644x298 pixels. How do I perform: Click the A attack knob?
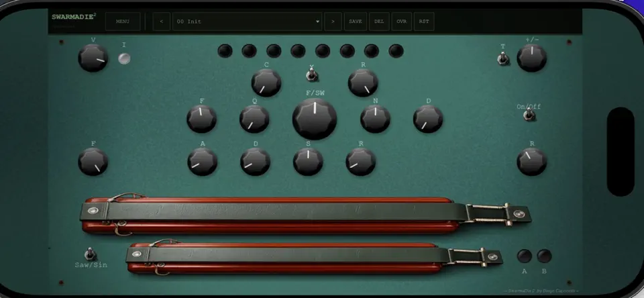pyautogui.click(x=203, y=162)
